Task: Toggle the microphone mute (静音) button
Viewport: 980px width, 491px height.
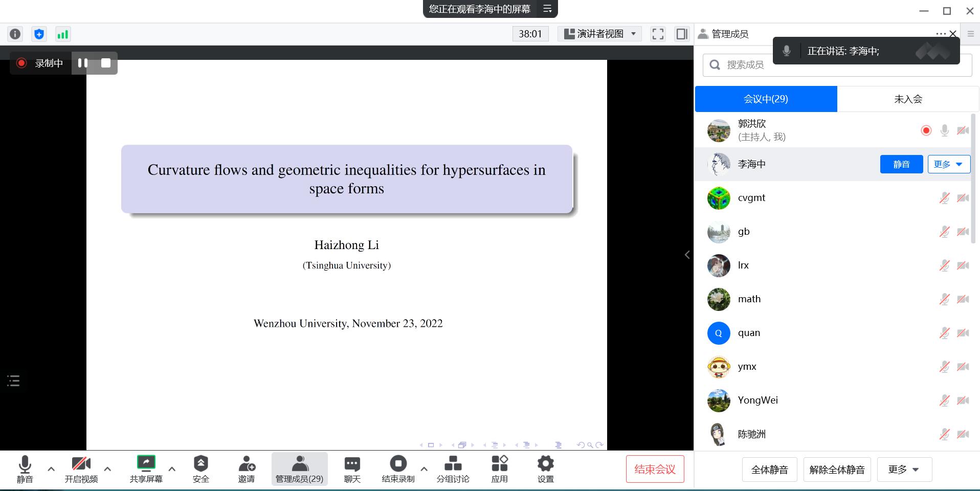Action: point(25,469)
